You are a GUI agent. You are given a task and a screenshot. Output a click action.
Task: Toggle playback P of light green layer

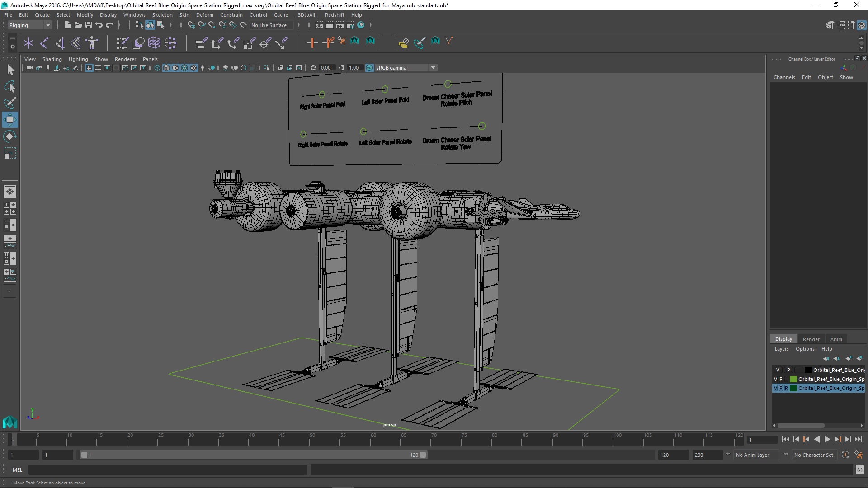click(x=781, y=379)
